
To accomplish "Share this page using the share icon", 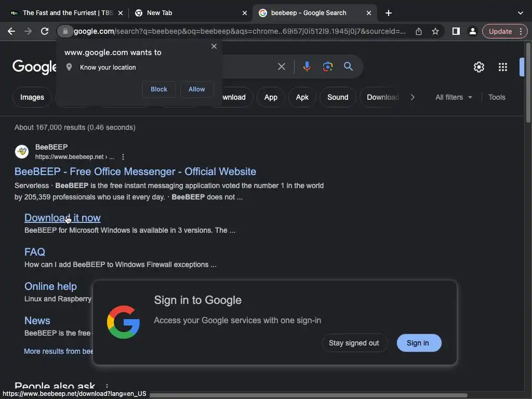I will 419,31.
